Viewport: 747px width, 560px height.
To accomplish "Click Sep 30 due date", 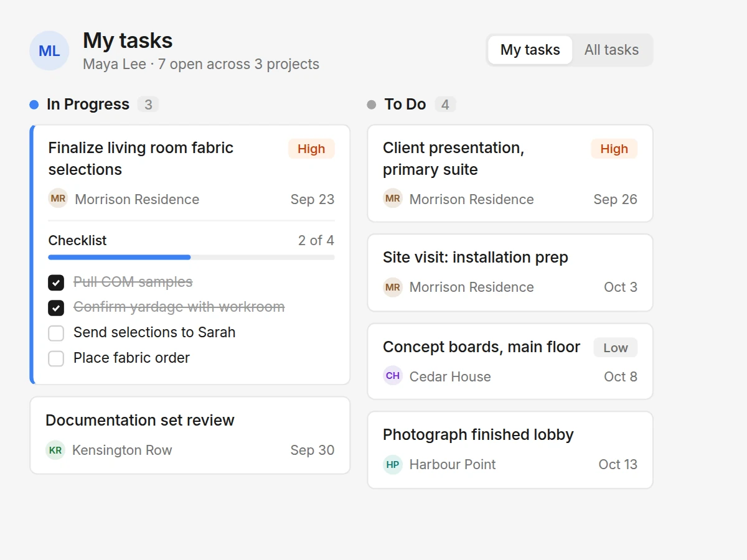I will pos(312,450).
